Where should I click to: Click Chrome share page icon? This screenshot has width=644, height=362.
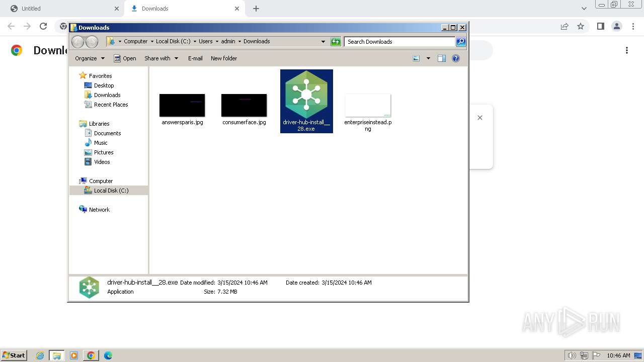[x=565, y=26]
